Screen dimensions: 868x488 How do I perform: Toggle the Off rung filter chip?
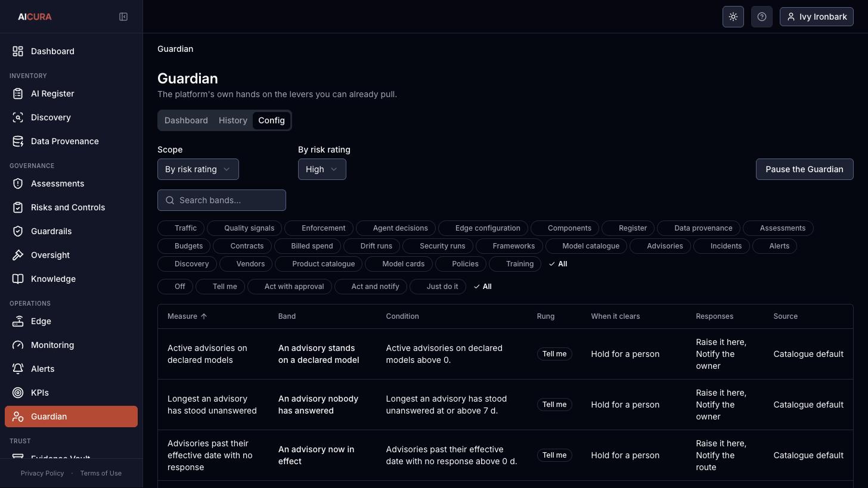[175, 287]
